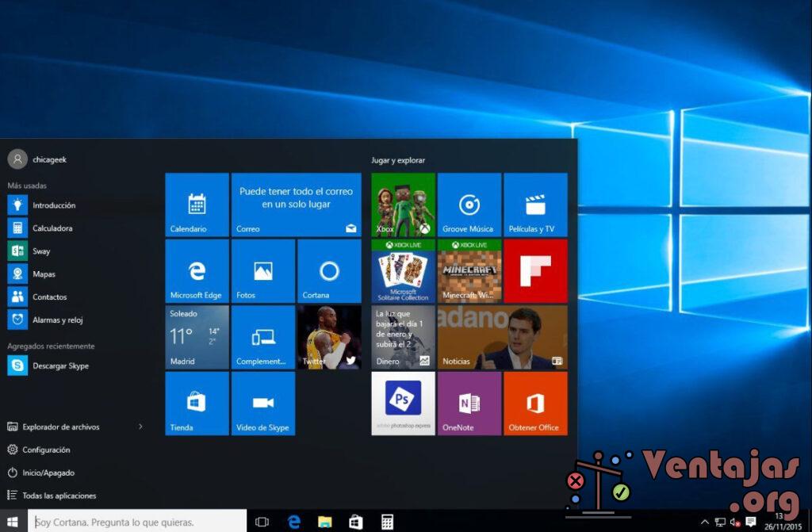Expand the Explorador de archivos chevron
This screenshot has height=532, width=812.
[140, 427]
